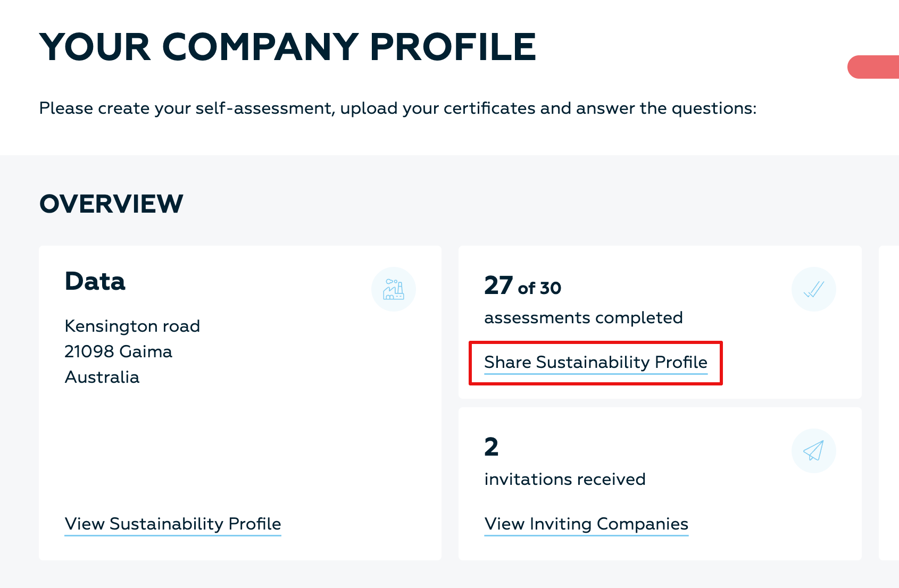Click the factory icon in Data card
899x588 pixels.
[394, 289]
